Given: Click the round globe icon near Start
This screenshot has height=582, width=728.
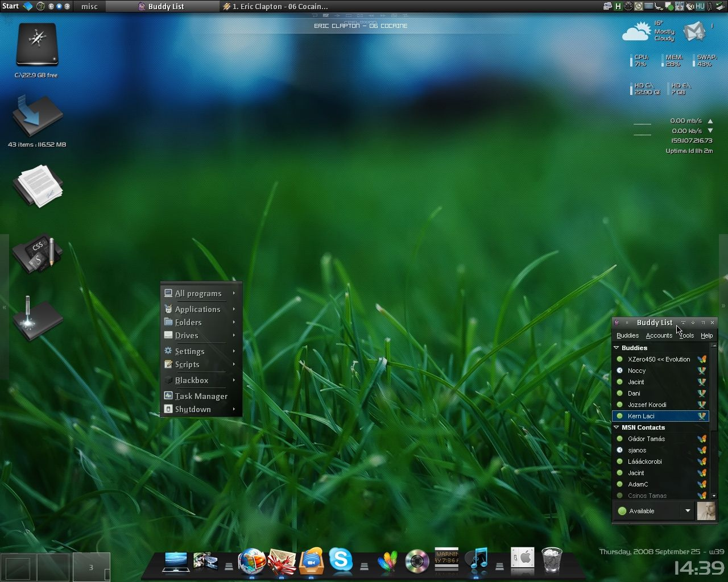Looking at the screenshot, I should pyautogui.click(x=40, y=6).
